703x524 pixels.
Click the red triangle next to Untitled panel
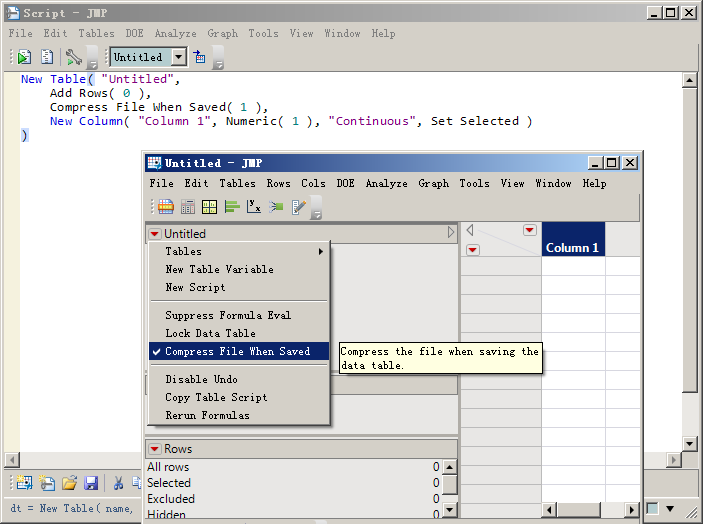(155, 234)
